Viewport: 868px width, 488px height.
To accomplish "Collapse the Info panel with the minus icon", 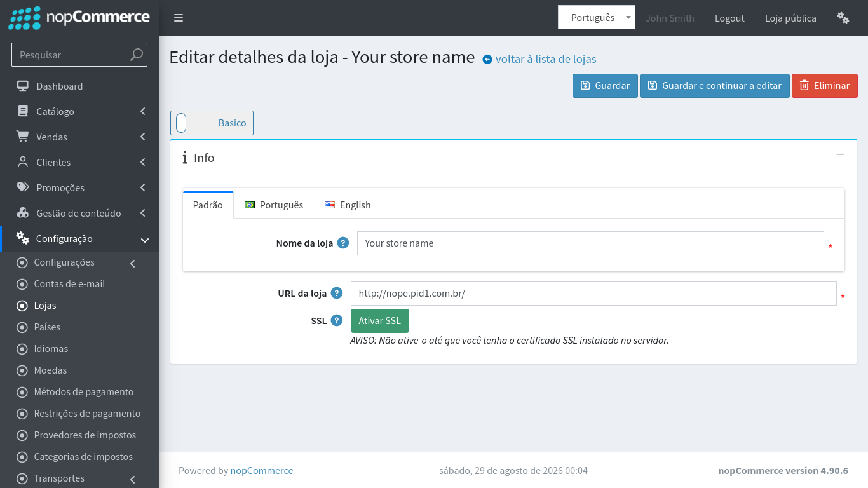I will click(840, 154).
